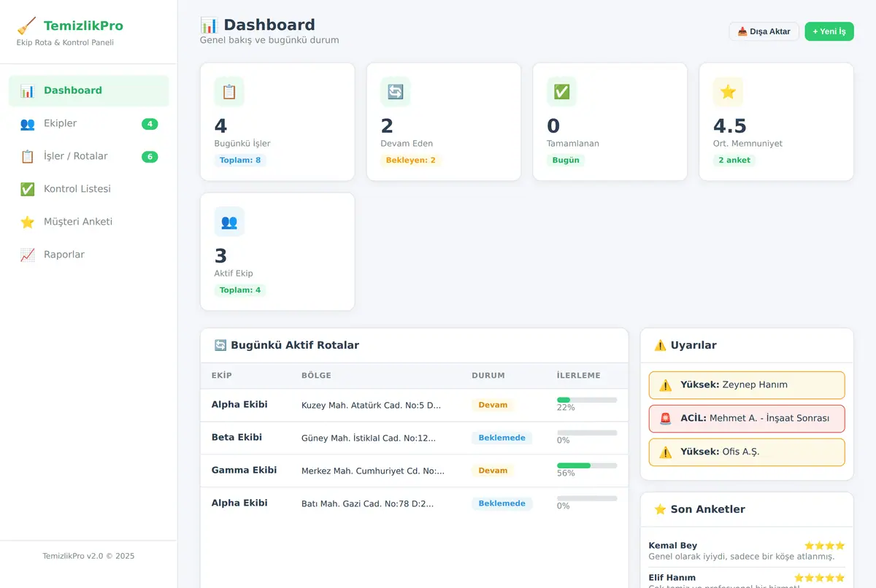The height and width of the screenshot is (588, 876).
Task: Click the Raporlar trend chart icon
Action: click(28, 255)
